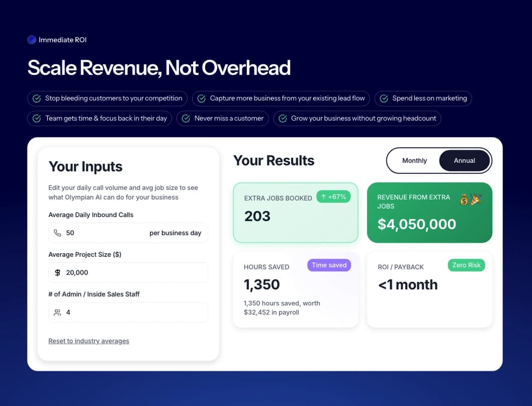This screenshot has height=406, width=532.
Task: Click the money bag emoji on revenue card
Action: (464, 200)
